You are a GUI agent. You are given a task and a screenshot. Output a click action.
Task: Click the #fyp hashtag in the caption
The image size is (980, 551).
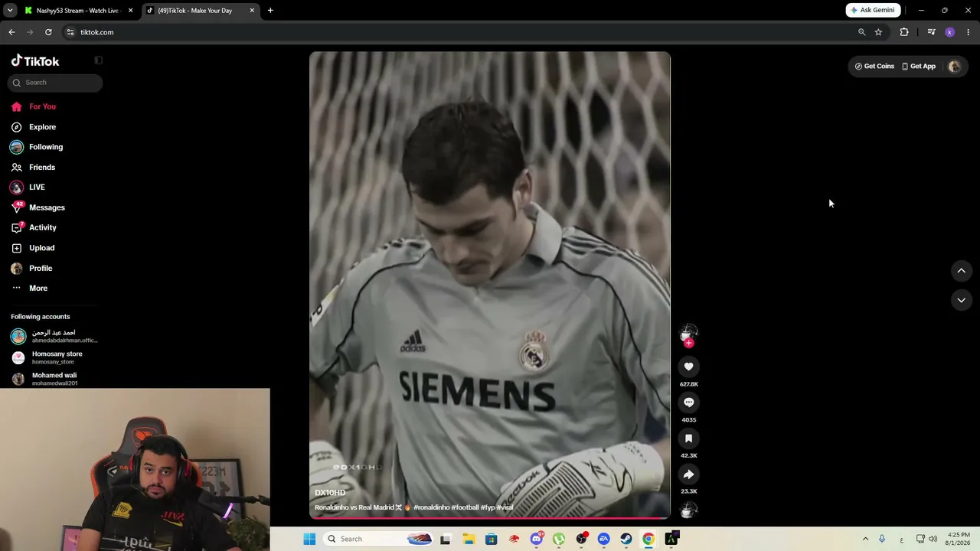point(488,507)
